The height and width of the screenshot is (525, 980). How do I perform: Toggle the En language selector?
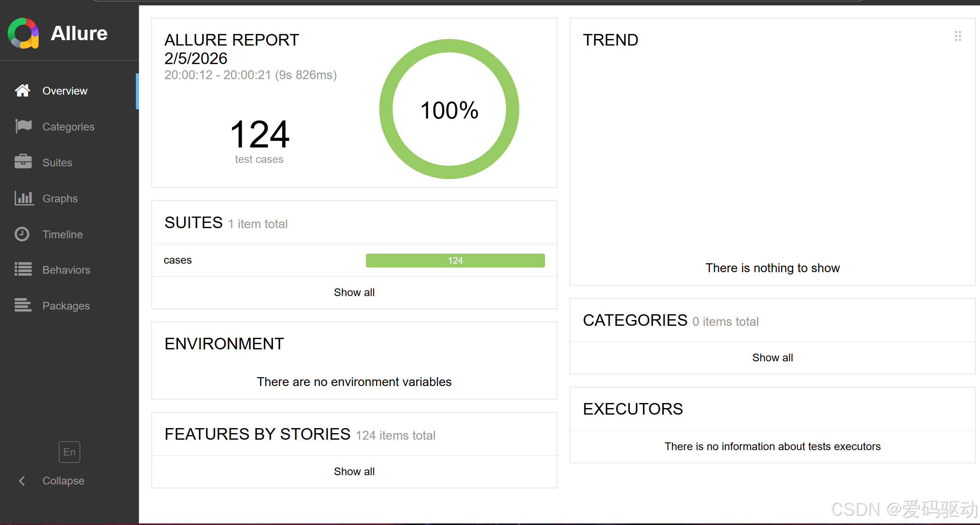tap(69, 452)
